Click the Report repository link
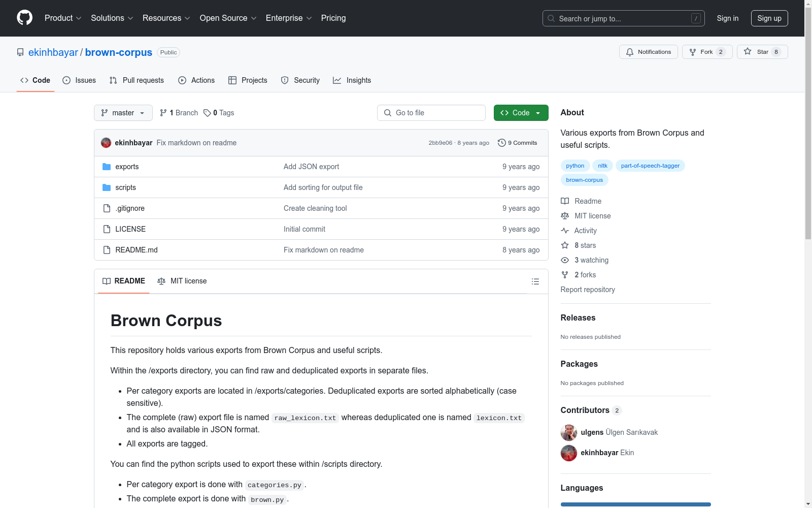812x508 pixels. 588,290
